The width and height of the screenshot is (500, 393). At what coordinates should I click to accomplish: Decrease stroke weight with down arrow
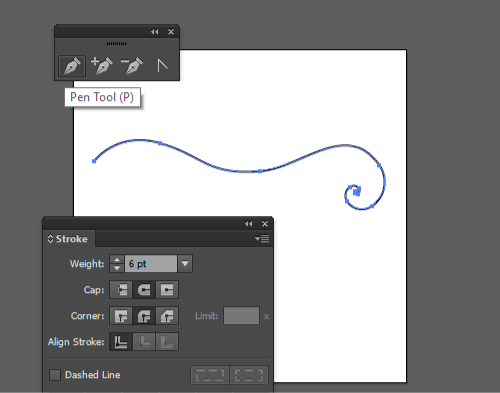pyautogui.click(x=117, y=268)
